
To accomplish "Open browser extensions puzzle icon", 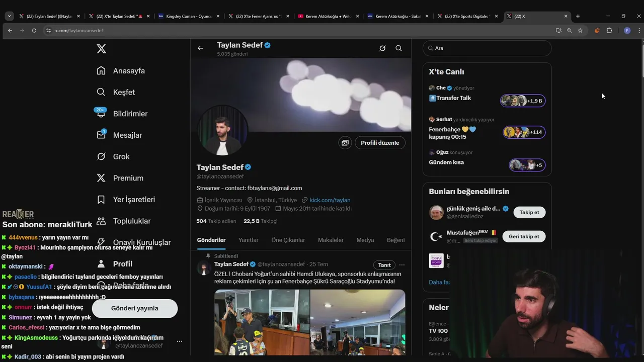I will (609, 30).
